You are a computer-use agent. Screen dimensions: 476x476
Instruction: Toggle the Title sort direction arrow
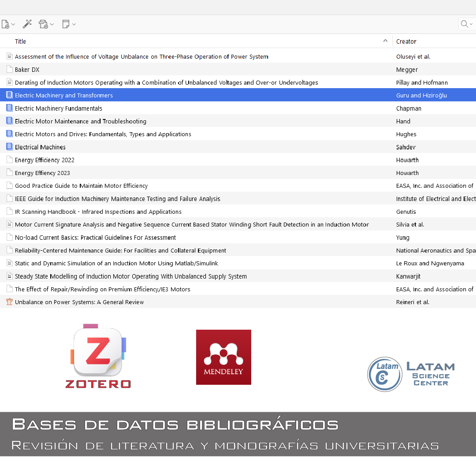tap(386, 41)
